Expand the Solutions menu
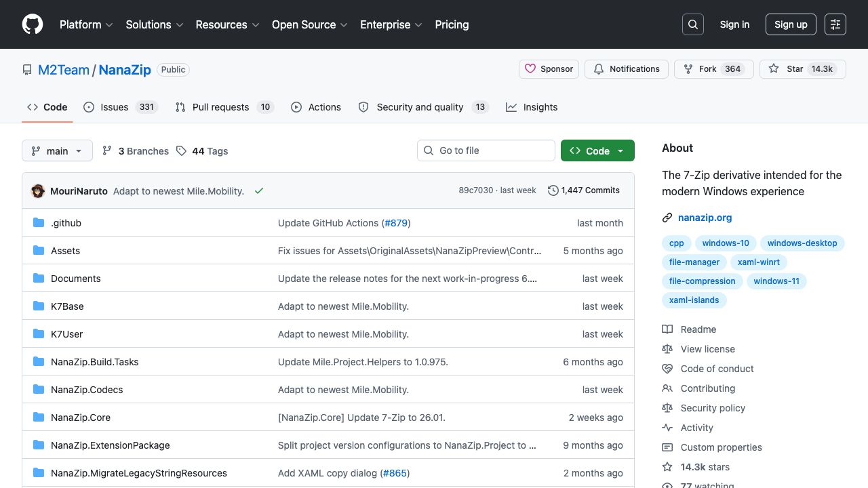The width and height of the screenshot is (868, 488). pyautogui.click(x=155, y=24)
